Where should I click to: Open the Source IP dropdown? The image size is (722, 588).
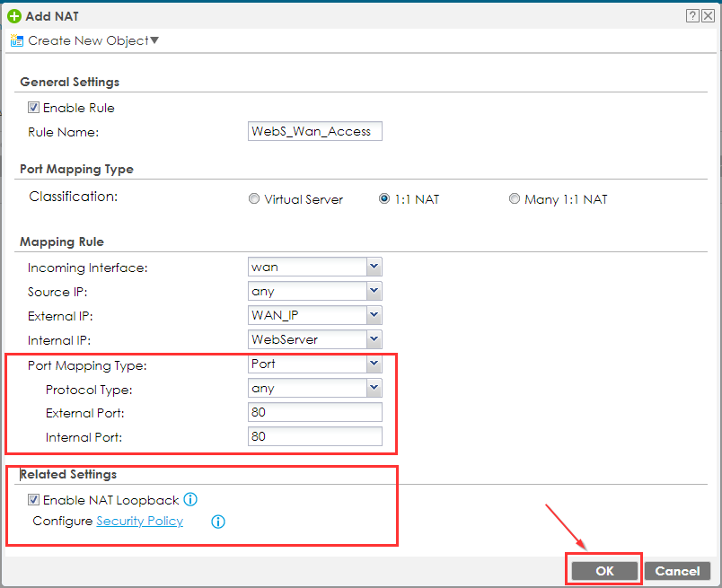tap(374, 291)
